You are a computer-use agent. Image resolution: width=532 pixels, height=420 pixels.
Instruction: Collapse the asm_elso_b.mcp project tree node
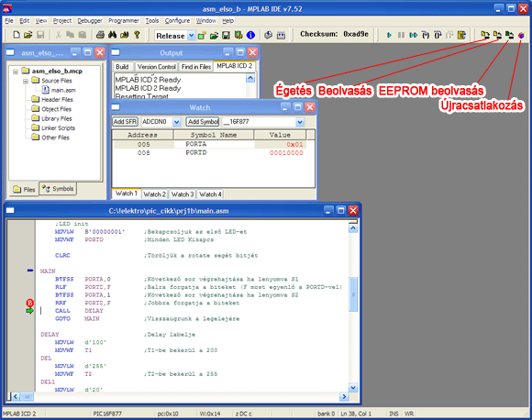pyautogui.click(x=16, y=72)
